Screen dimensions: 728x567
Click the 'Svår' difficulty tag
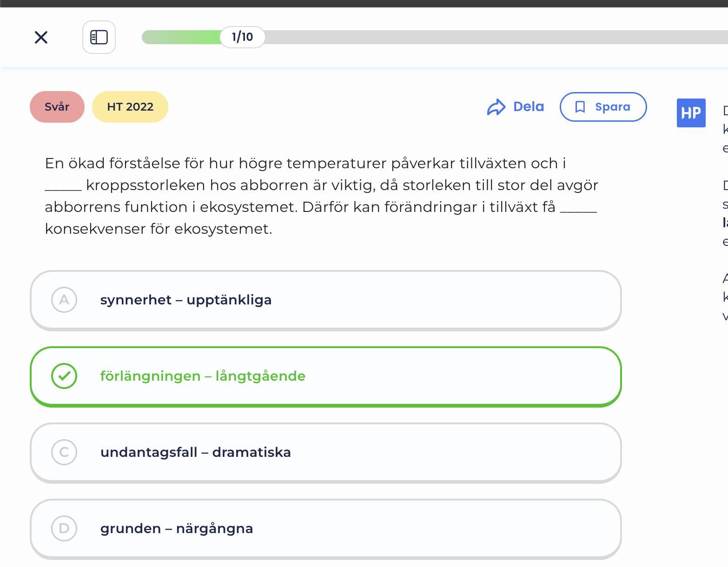click(x=57, y=107)
